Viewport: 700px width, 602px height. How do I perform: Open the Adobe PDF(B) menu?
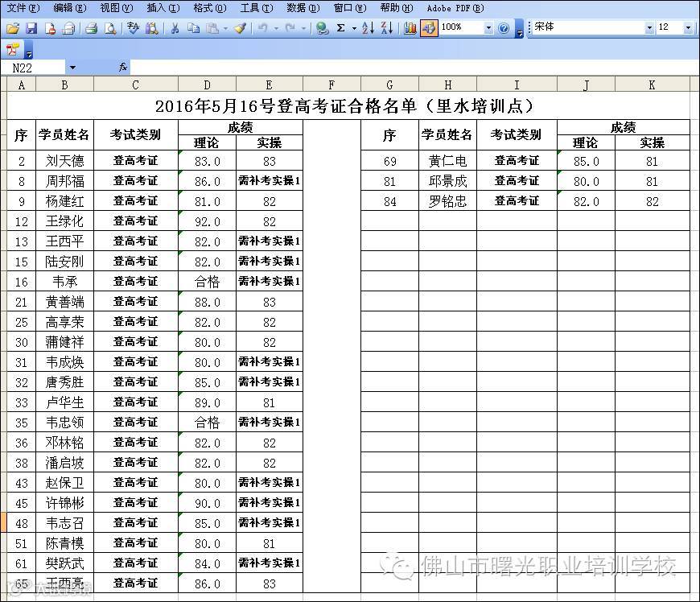[x=455, y=8]
